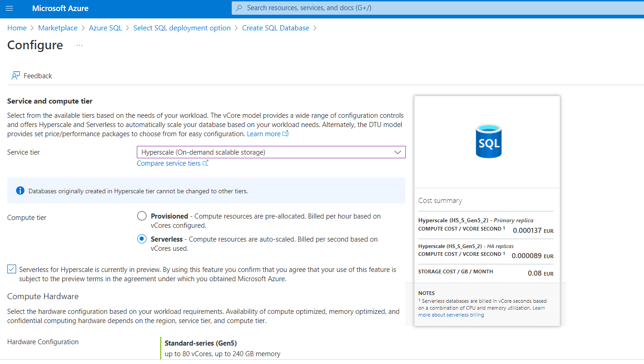Select the Serverless compute tier

point(142,239)
